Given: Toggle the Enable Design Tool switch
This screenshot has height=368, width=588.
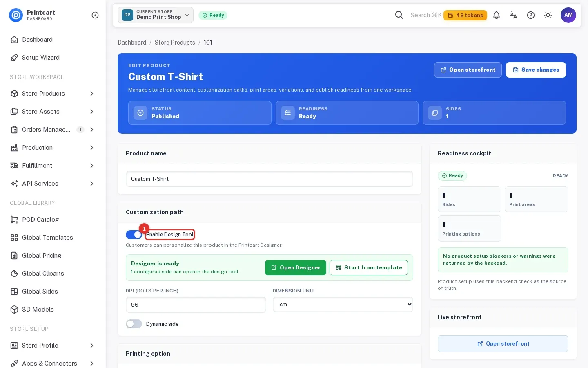Looking at the screenshot, I should pos(134,235).
